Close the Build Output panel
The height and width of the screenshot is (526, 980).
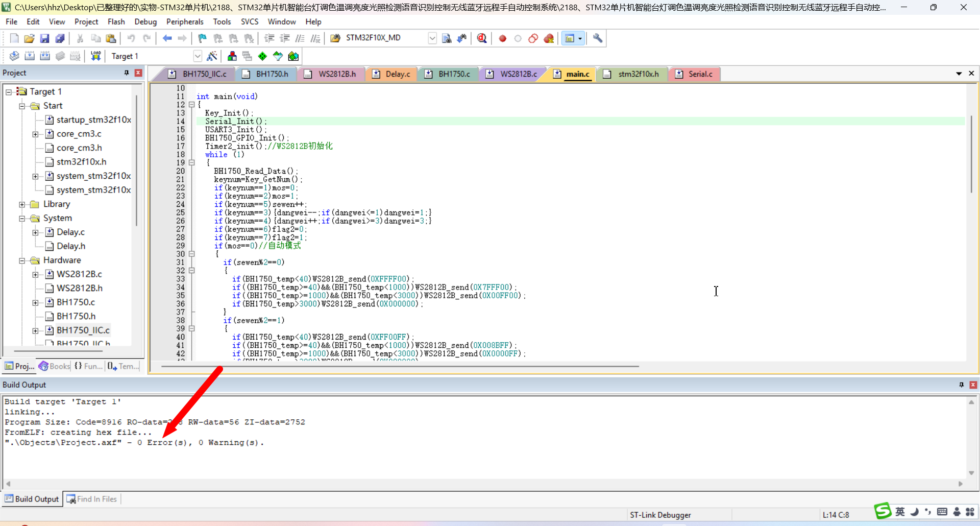pos(973,385)
